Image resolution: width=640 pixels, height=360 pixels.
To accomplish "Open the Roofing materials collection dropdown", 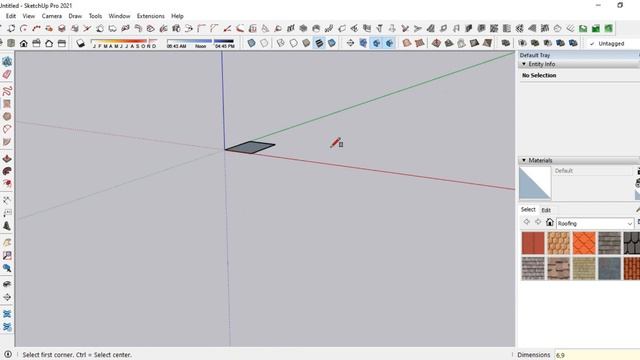I will click(x=595, y=223).
